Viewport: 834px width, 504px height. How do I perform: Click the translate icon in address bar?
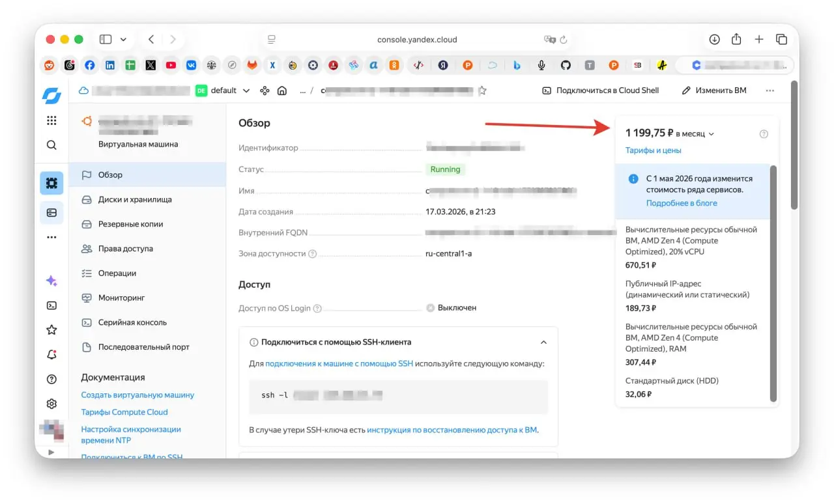pyautogui.click(x=549, y=40)
